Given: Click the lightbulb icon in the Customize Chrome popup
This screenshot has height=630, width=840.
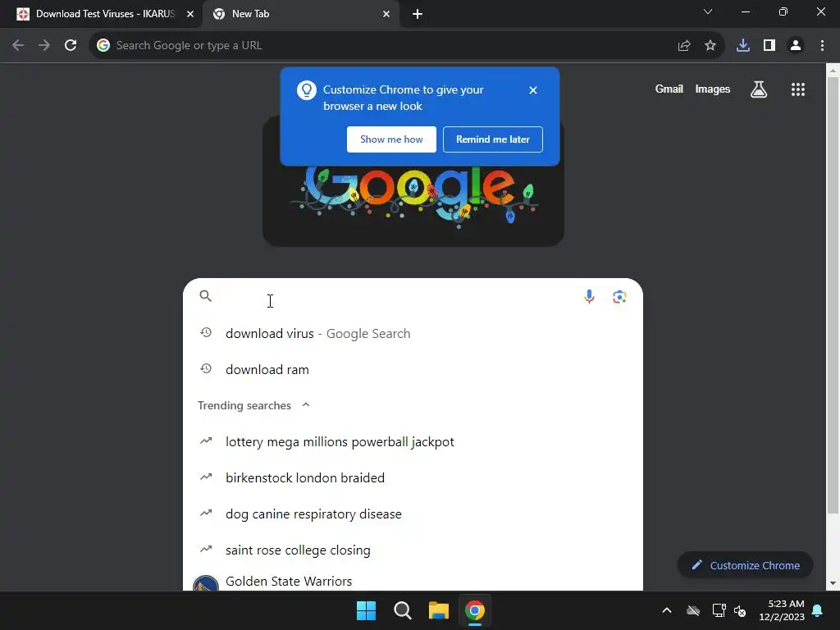Looking at the screenshot, I should (307, 90).
